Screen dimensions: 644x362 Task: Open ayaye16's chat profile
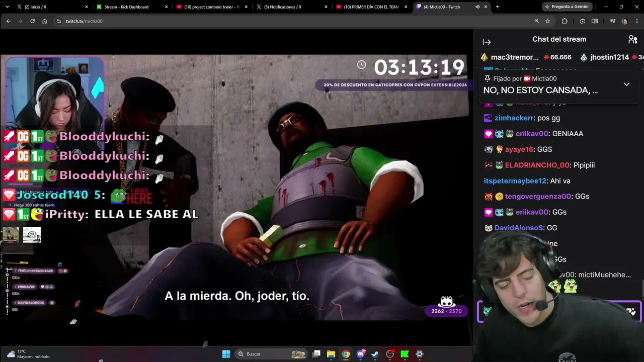pyautogui.click(x=519, y=149)
